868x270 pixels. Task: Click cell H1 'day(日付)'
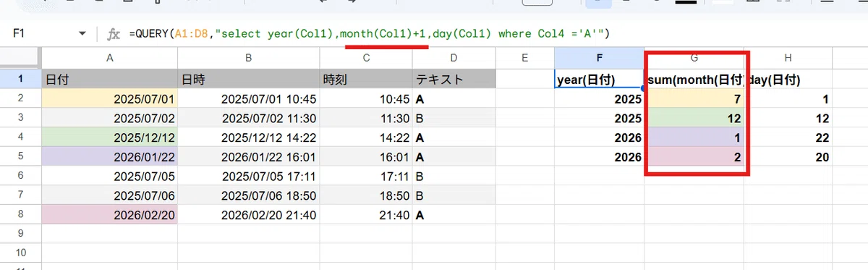(x=788, y=79)
